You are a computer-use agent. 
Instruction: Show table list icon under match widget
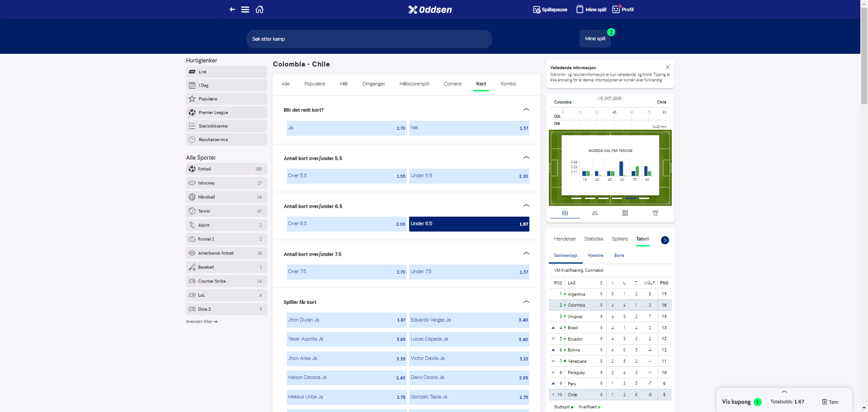(x=625, y=213)
